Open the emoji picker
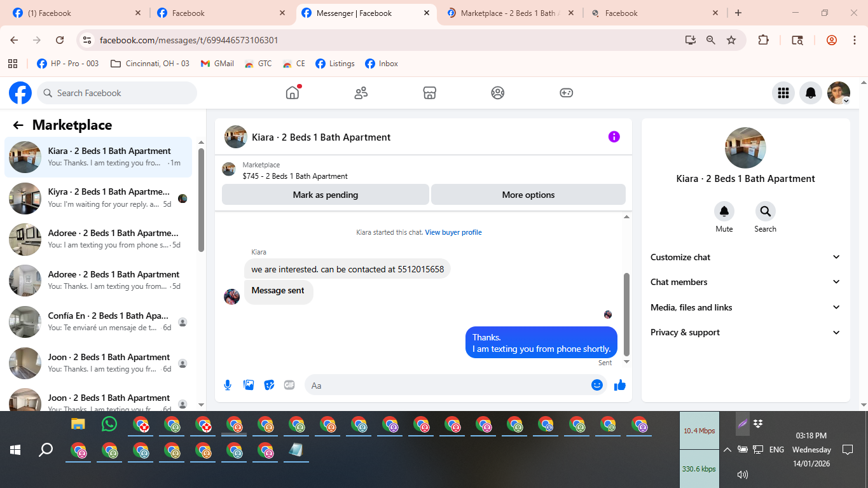Image resolution: width=868 pixels, height=488 pixels. pyautogui.click(x=596, y=385)
